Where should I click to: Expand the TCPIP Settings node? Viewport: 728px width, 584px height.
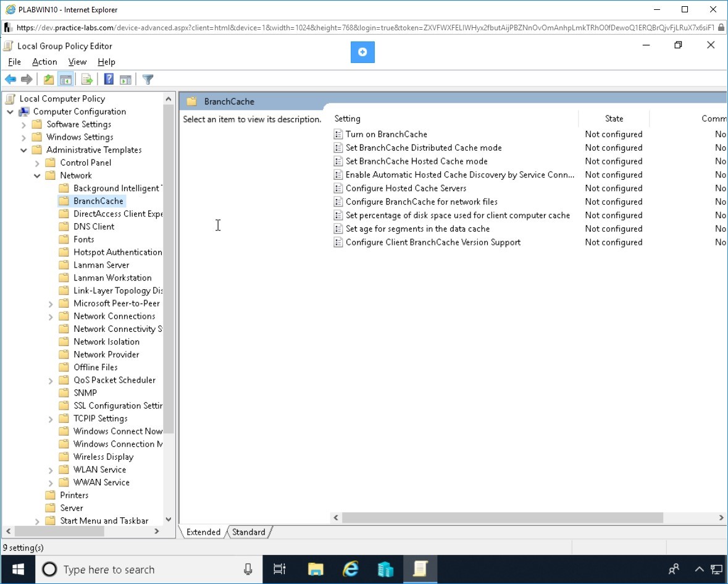[x=51, y=419]
